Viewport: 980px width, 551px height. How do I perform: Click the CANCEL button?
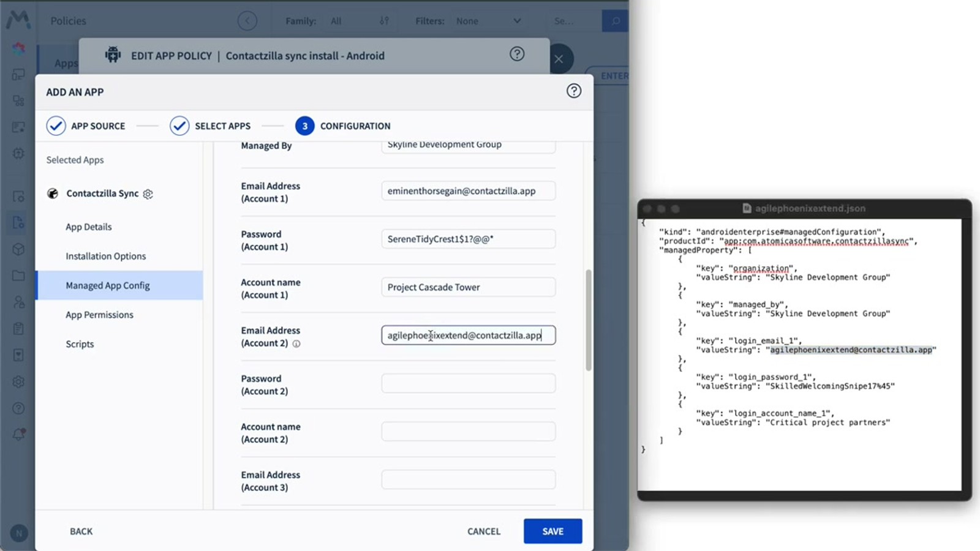(x=484, y=531)
